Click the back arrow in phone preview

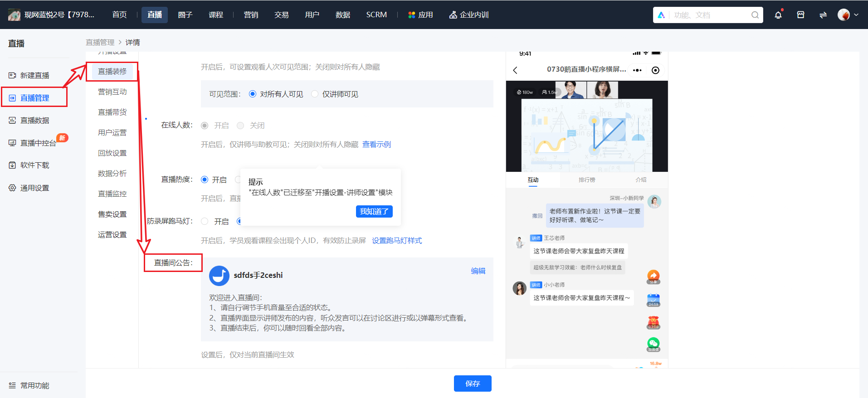coord(515,70)
